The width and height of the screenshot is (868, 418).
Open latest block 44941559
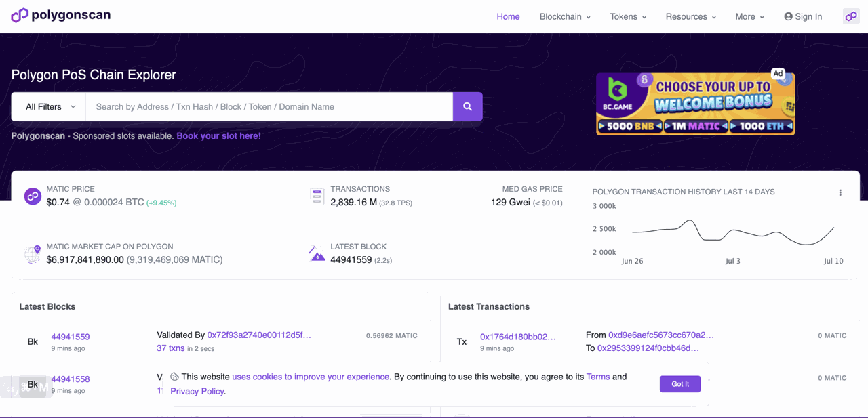click(x=71, y=336)
